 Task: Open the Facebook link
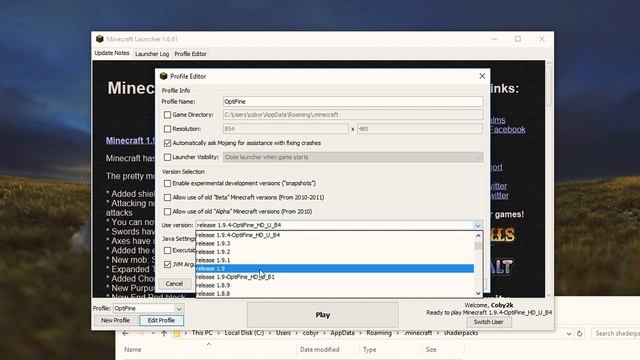coord(507,129)
